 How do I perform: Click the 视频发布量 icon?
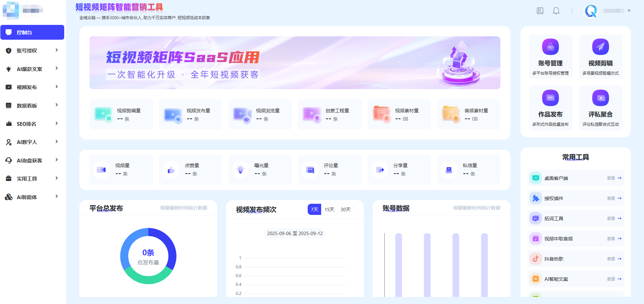click(x=173, y=115)
